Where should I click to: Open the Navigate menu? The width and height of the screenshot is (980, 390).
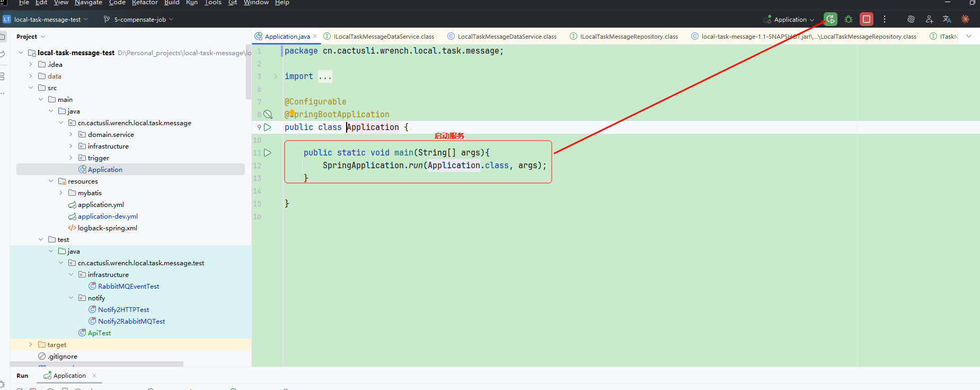point(88,3)
